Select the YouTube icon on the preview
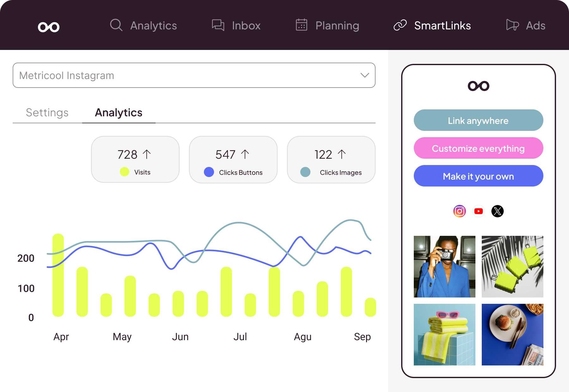Image resolution: width=569 pixels, height=392 pixels. [479, 211]
